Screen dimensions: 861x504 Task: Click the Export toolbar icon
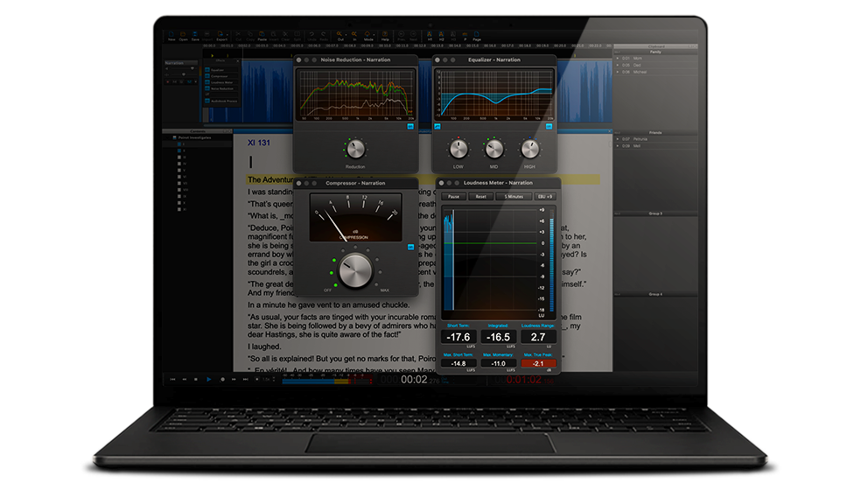click(220, 34)
